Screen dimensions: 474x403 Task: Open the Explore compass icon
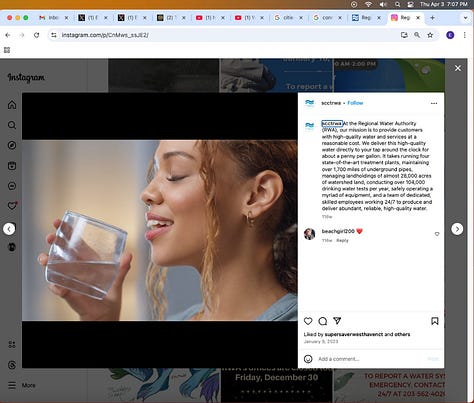point(12,145)
